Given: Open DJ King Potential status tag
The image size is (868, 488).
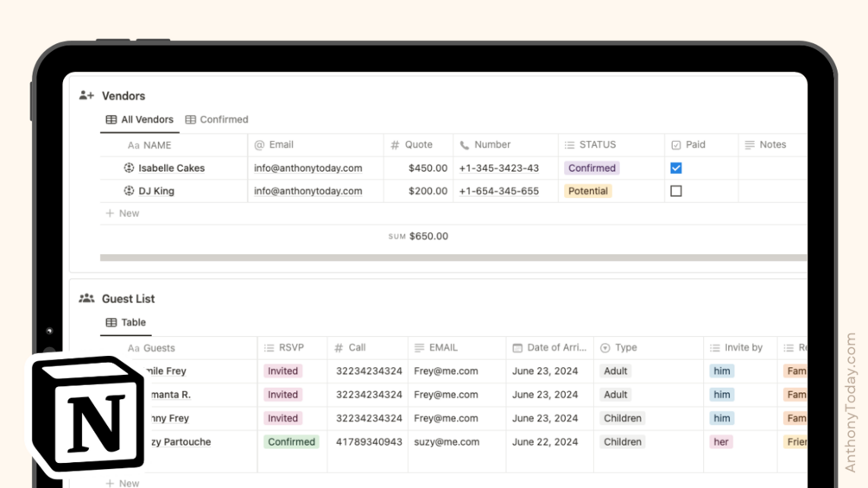Looking at the screenshot, I should pos(588,191).
